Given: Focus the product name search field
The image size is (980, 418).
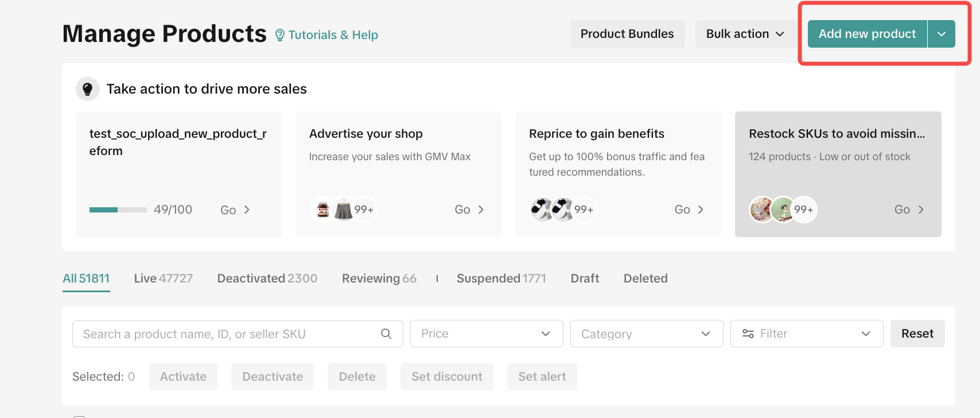Looking at the screenshot, I should [230, 334].
